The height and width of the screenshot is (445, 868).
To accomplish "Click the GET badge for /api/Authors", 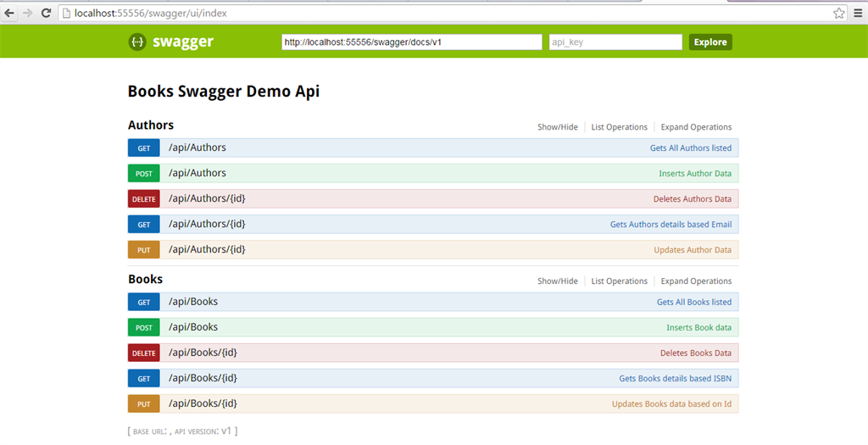I will 144,148.
